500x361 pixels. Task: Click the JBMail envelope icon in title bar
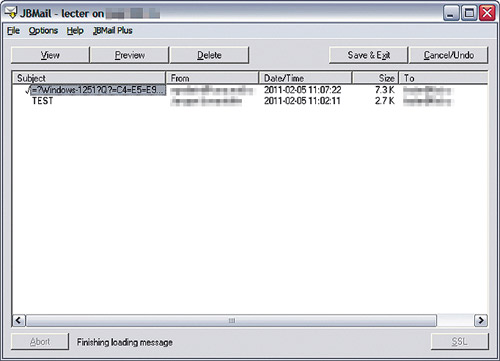pyautogui.click(x=11, y=13)
